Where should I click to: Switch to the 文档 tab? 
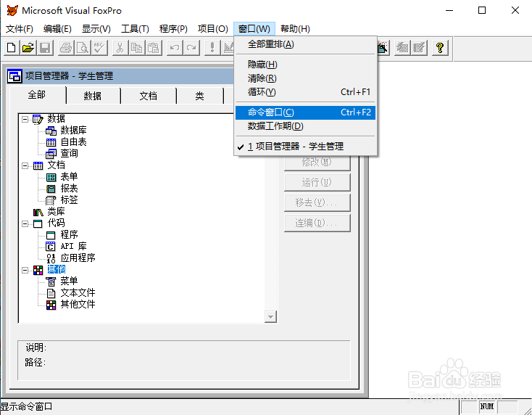(149, 96)
